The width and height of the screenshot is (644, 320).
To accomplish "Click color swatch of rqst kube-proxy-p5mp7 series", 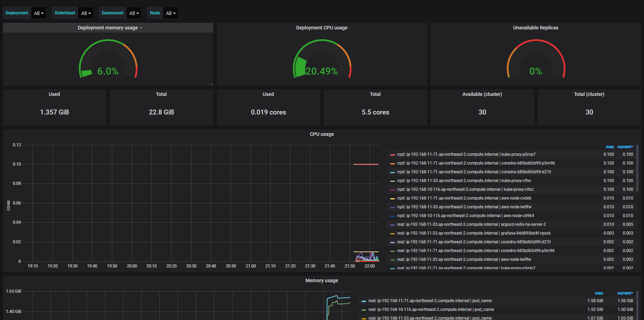I will coord(392,155).
